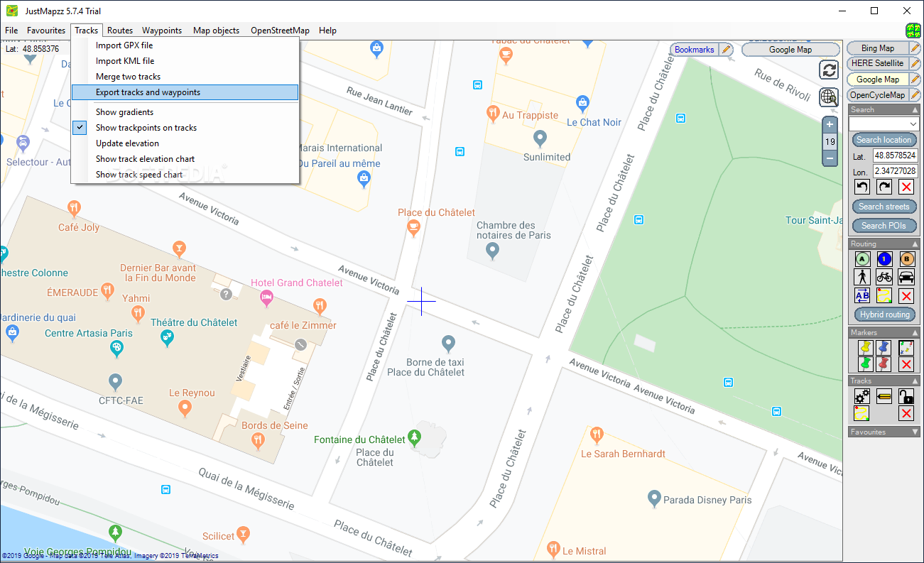Screen dimensions: 924x563
Task: Refresh the map with circular arrows icon
Action: point(829,70)
